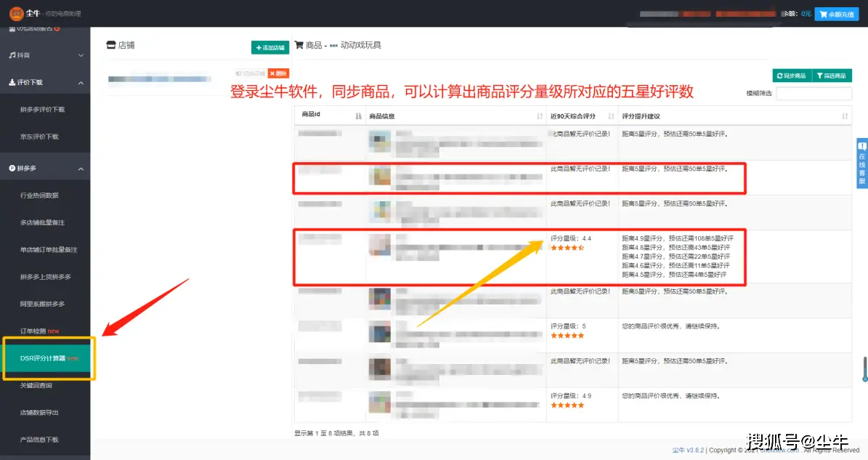This screenshot has height=460, width=868.
Task: Expand the 抖音 sidebar section
Action: click(81, 55)
